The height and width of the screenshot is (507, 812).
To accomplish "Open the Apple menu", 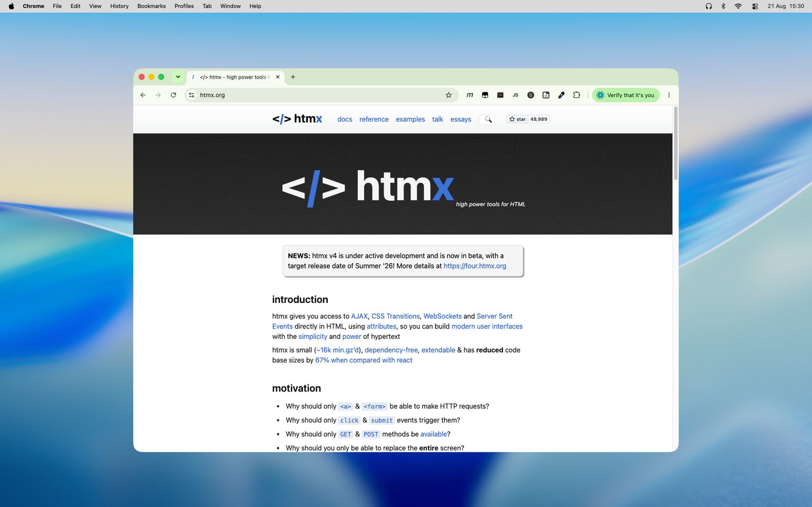I will tap(11, 6).
